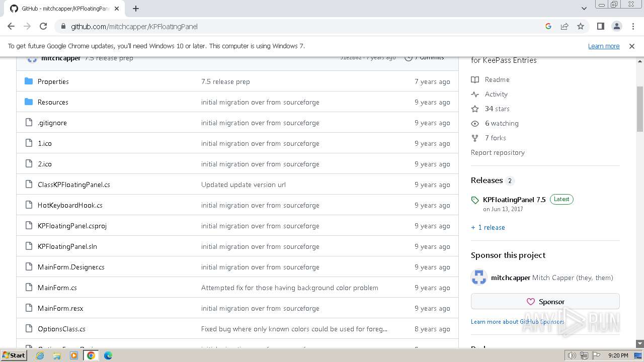The width and height of the screenshot is (644, 362).
Task: Open Windows Explorer from the taskbar
Action: tap(57, 355)
